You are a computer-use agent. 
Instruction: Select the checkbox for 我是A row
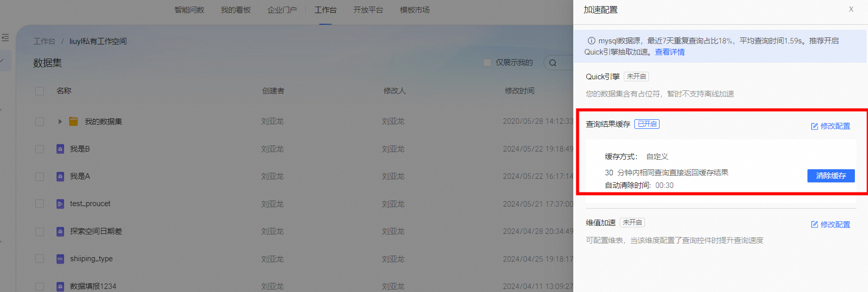39,177
